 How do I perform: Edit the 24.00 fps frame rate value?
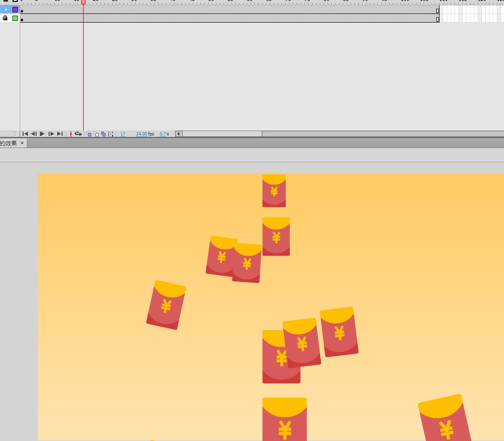pos(141,134)
